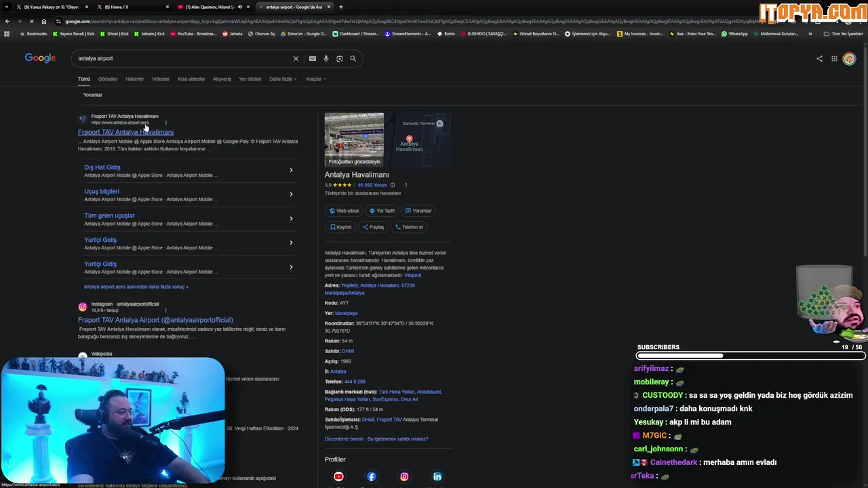Click the phone number 444 9 298

(355, 382)
